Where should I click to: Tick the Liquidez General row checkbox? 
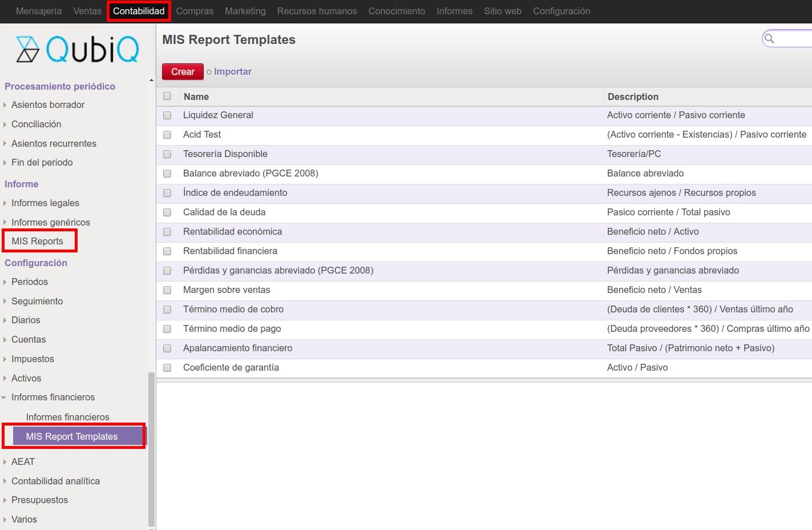tap(167, 115)
